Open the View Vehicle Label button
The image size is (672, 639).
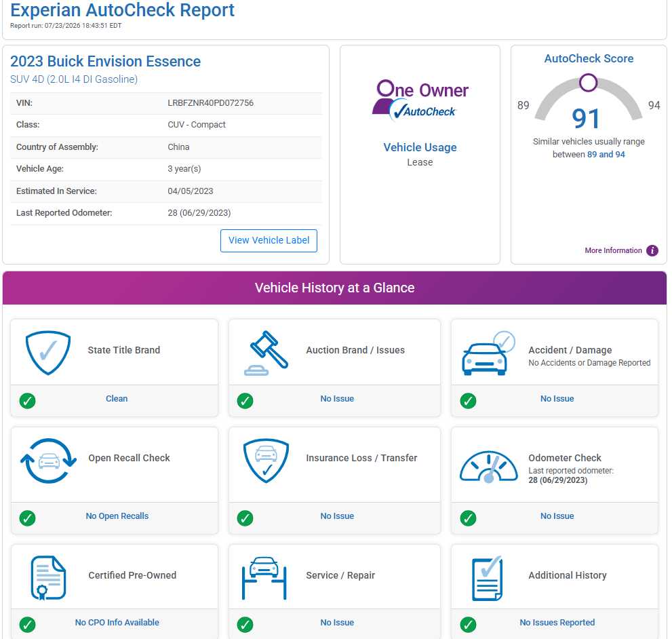(x=269, y=241)
